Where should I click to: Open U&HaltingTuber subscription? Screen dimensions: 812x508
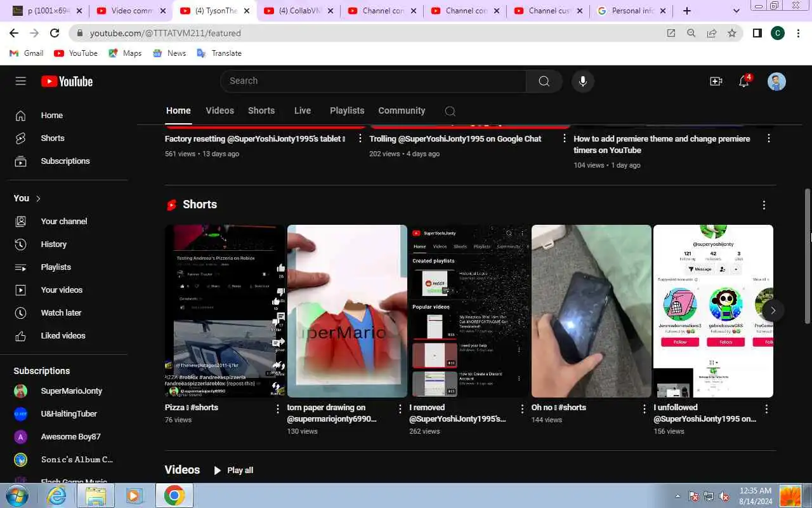click(70, 414)
